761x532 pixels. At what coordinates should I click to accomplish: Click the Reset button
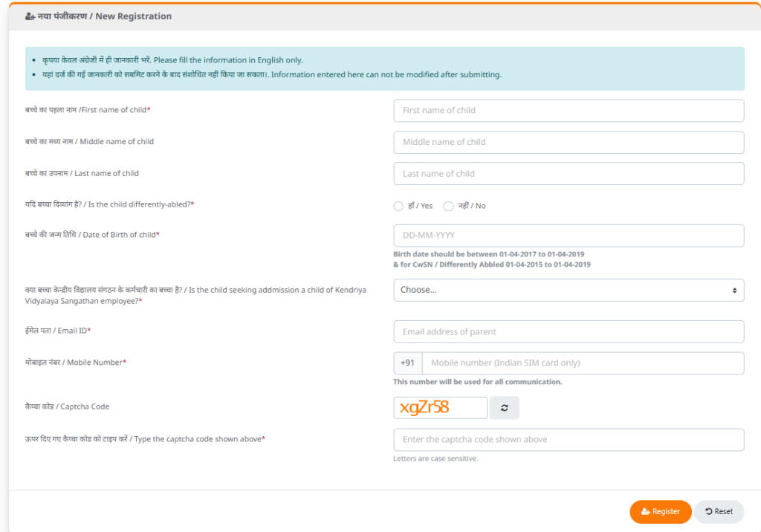coord(719,512)
